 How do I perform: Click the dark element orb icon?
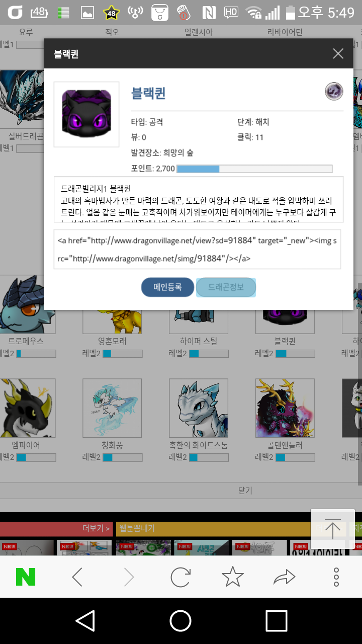(x=334, y=92)
